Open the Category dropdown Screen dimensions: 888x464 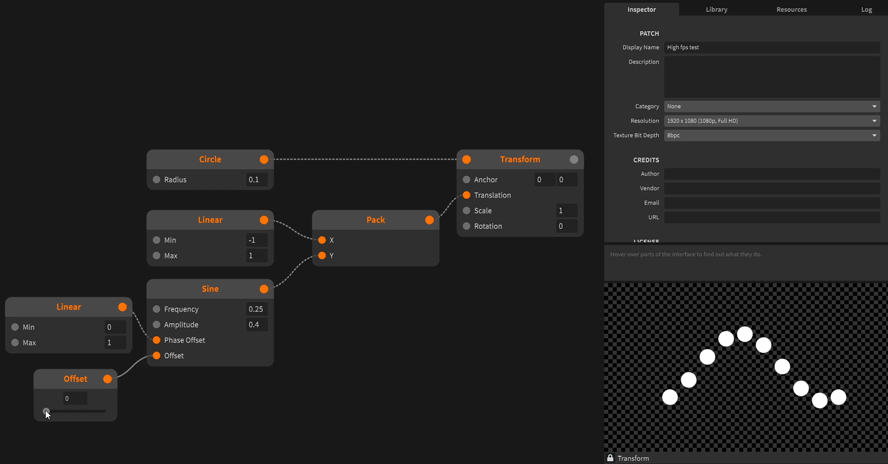coord(771,107)
